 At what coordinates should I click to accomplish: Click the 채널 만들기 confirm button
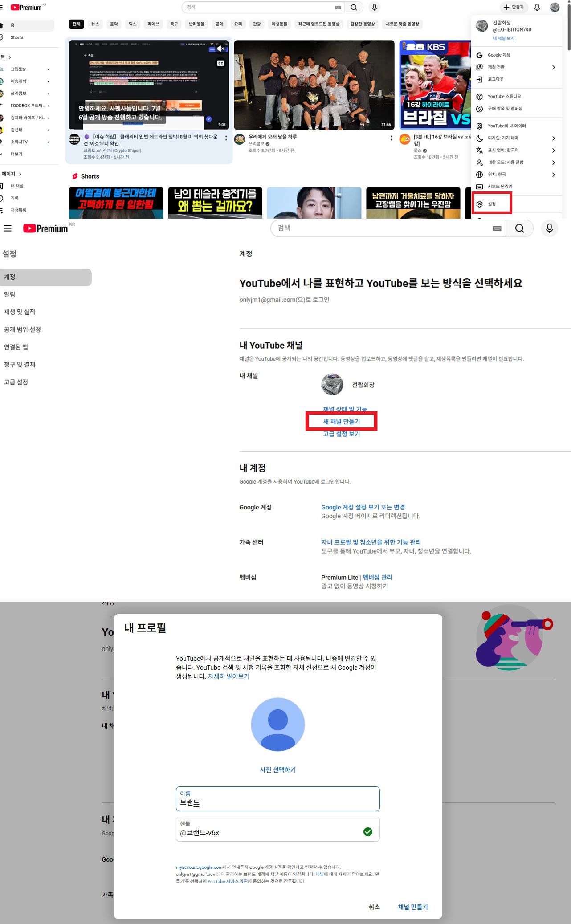pos(413,907)
